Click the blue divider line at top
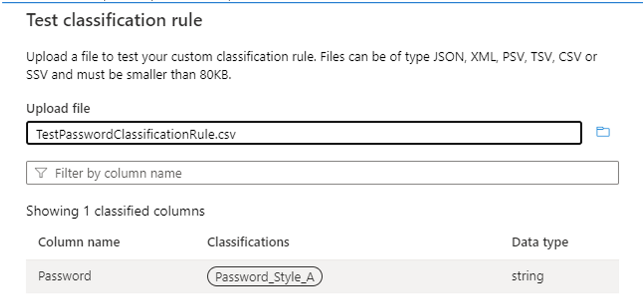 pos(322,2)
